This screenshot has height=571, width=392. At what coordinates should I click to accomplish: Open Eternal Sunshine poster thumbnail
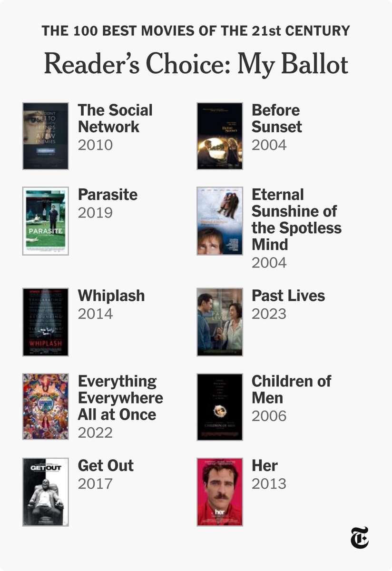click(220, 221)
